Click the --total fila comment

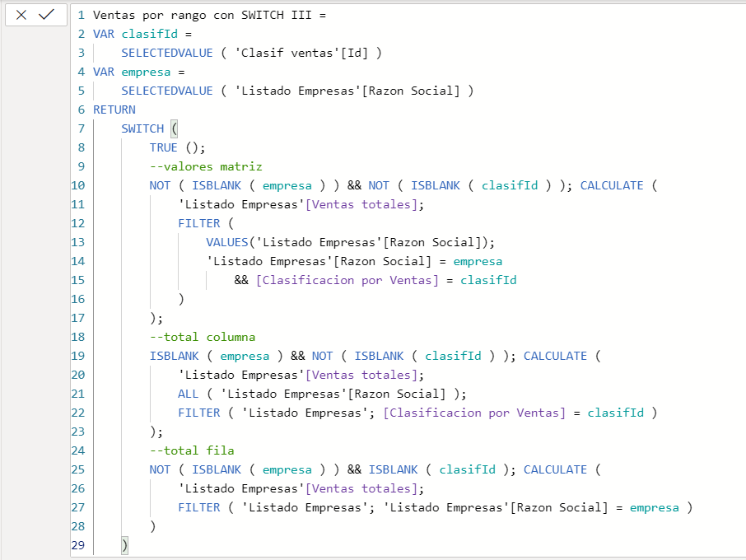[192, 450]
